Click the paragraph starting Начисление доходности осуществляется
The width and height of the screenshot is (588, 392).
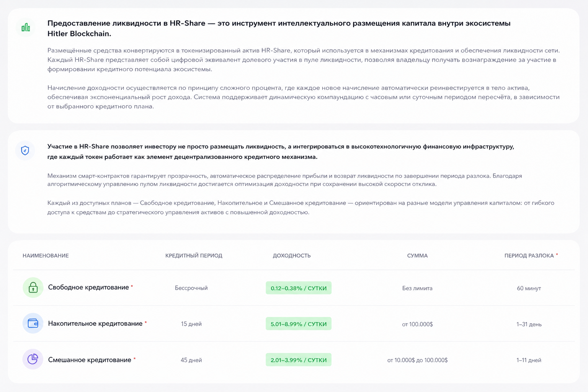(x=304, y=97)
